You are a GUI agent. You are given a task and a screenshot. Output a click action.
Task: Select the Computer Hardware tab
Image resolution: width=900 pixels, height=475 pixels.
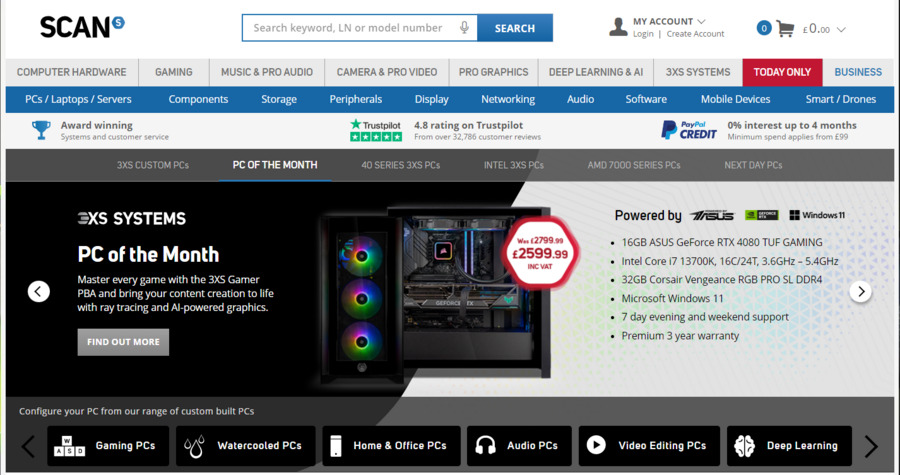[x=72, y=72]
